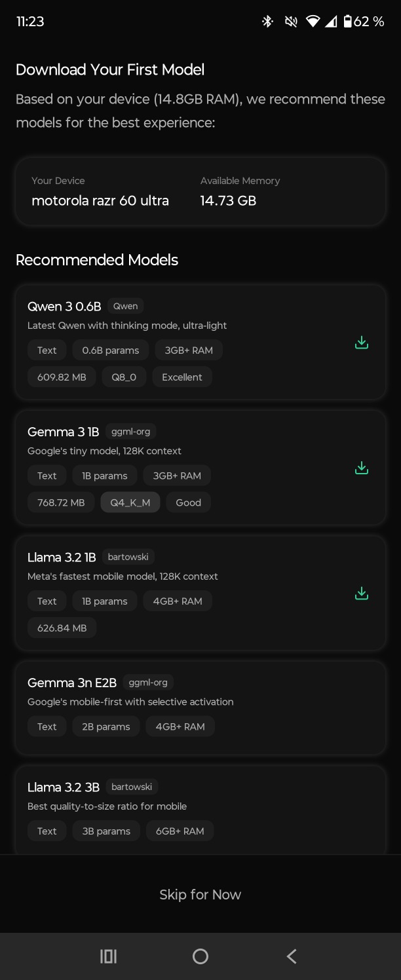Tap the 768.72 MB size chip
Viewport: 401px width, 980px height.
point(61,502)
